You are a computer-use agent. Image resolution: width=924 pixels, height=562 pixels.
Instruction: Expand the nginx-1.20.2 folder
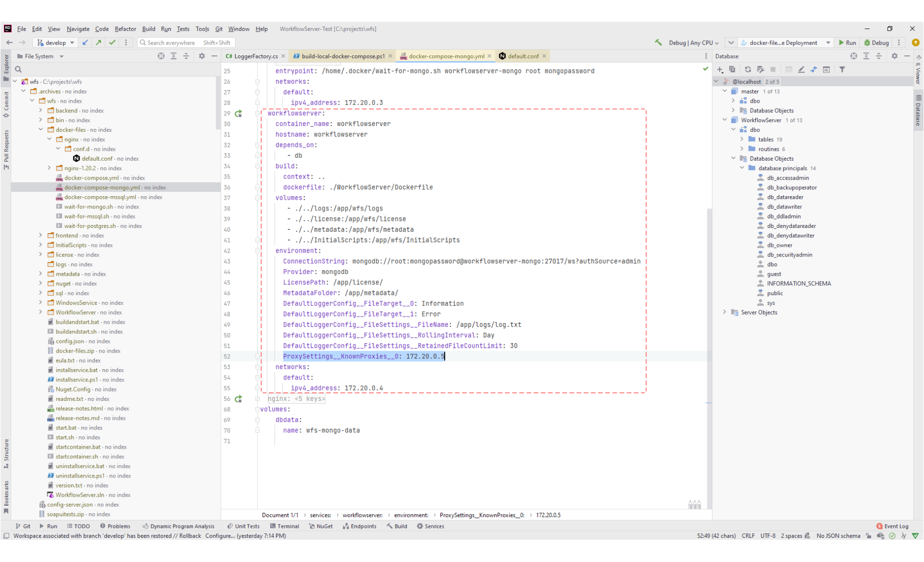tap(49, 168)
